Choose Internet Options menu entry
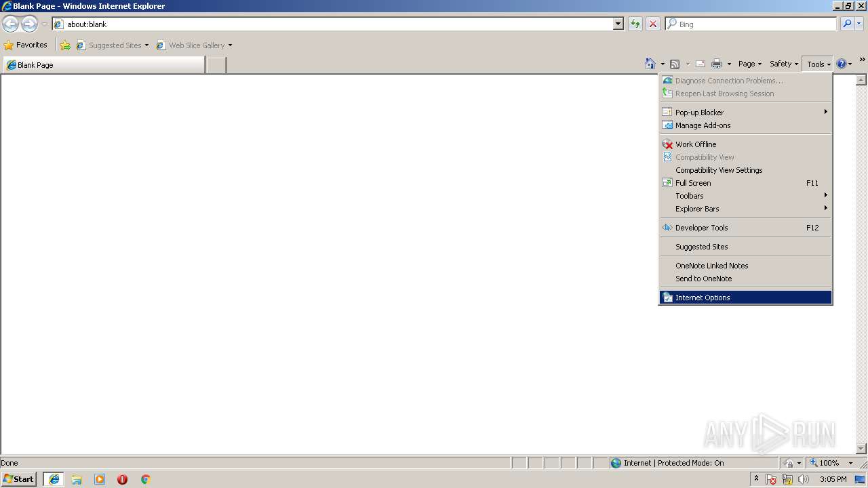Viewport: 868px width, 488px height. 745,298
